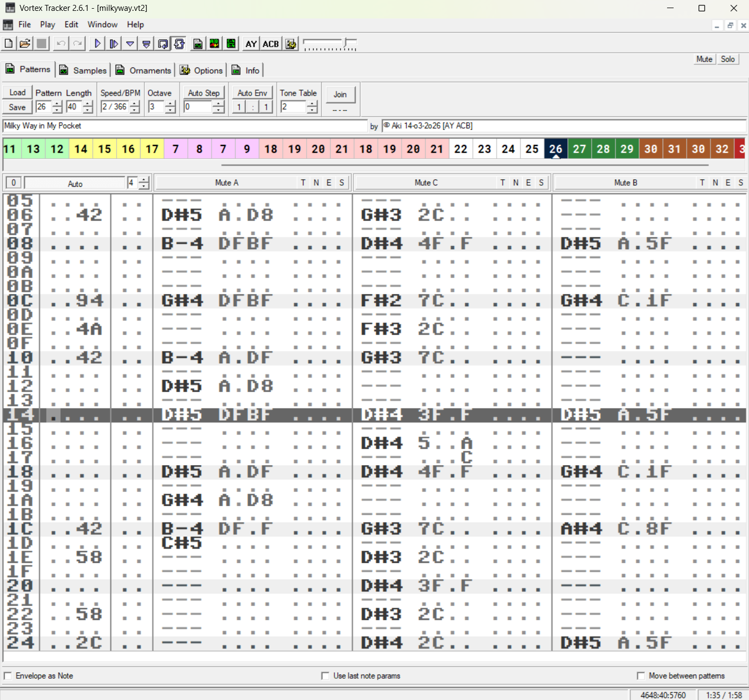Select pattern 27 in the position list

click(x=579, y=149)
